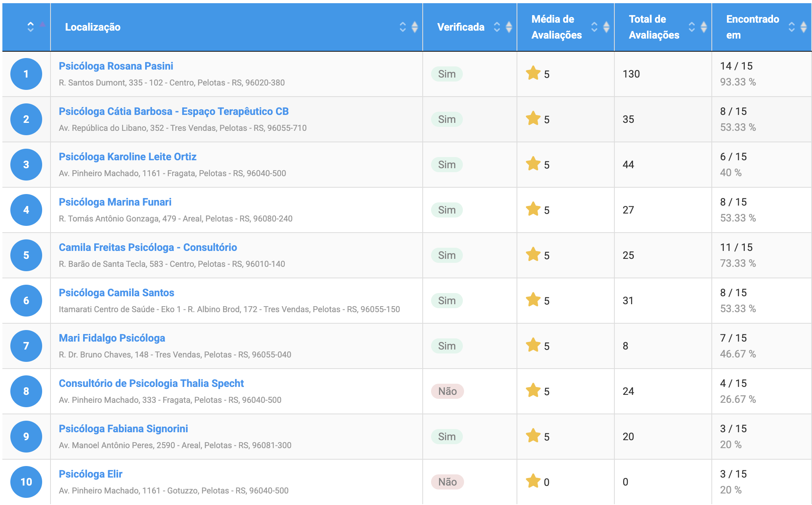Screen dimensions: 812x505
Task: Sort by Média de Avaliações header
Action: click(565, 27)
